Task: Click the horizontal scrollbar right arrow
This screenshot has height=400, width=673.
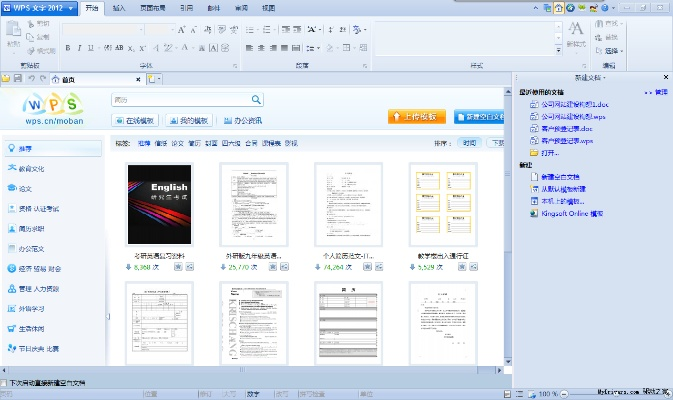Action: [x=499, y=370]
